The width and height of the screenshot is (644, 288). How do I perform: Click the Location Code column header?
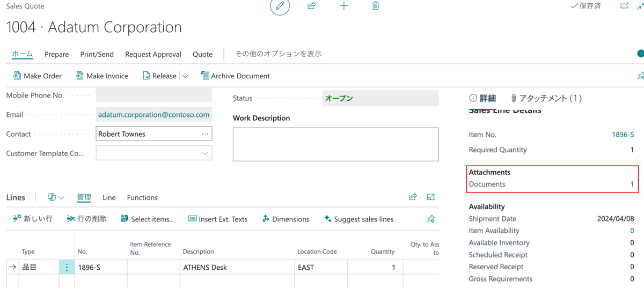317,252
